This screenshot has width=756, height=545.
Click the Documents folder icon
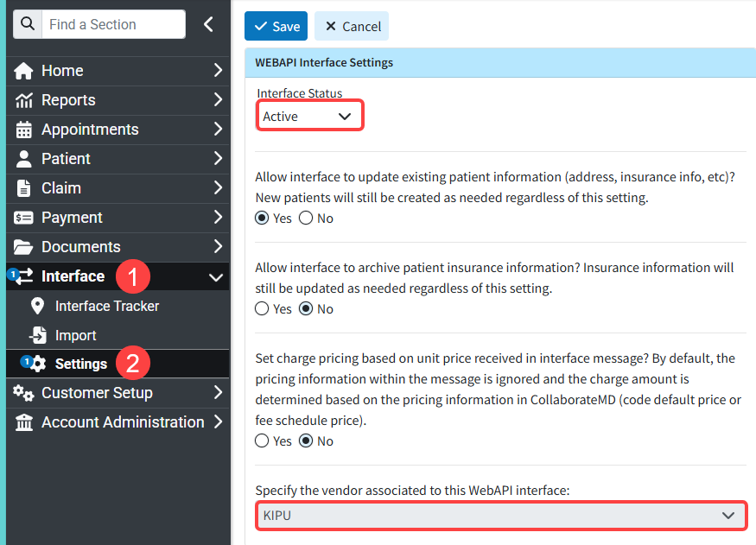tap(24, 247)
